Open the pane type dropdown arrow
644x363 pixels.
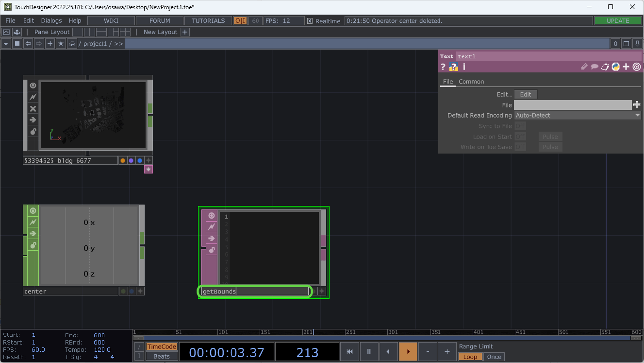coord(5,43)
